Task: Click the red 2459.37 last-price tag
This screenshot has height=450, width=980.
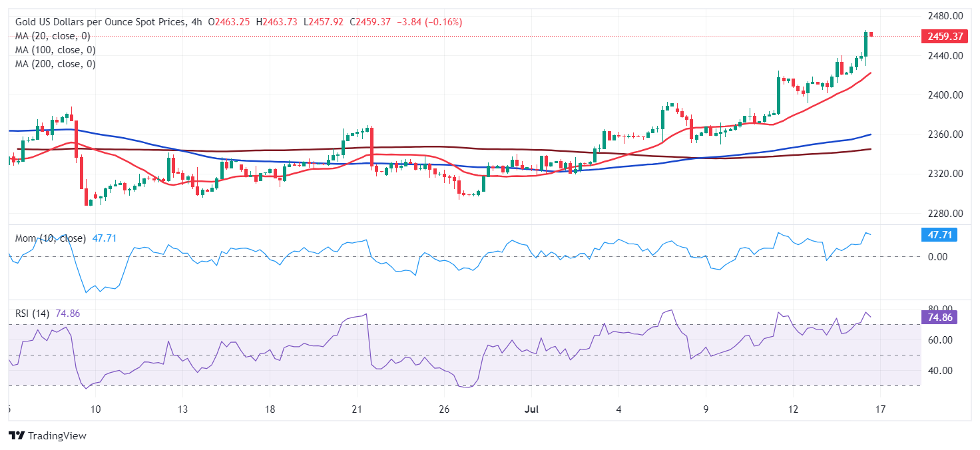Action: tap(944, 36)
